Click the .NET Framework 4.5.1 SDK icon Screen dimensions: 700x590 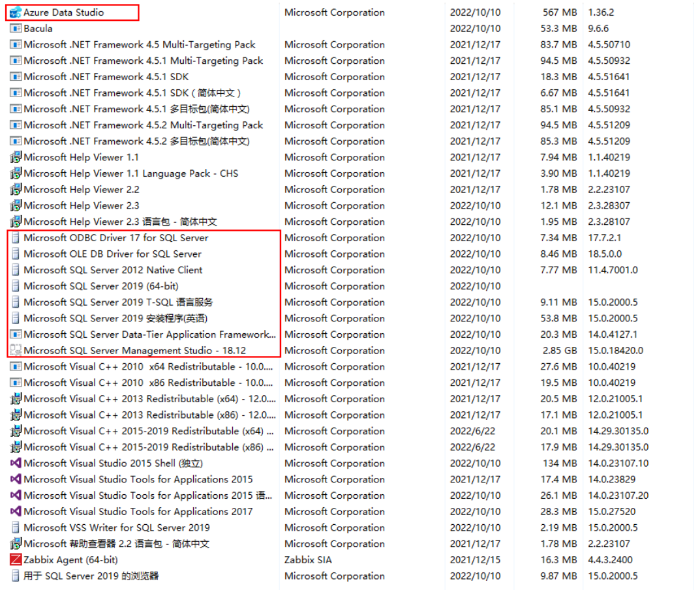16,77
